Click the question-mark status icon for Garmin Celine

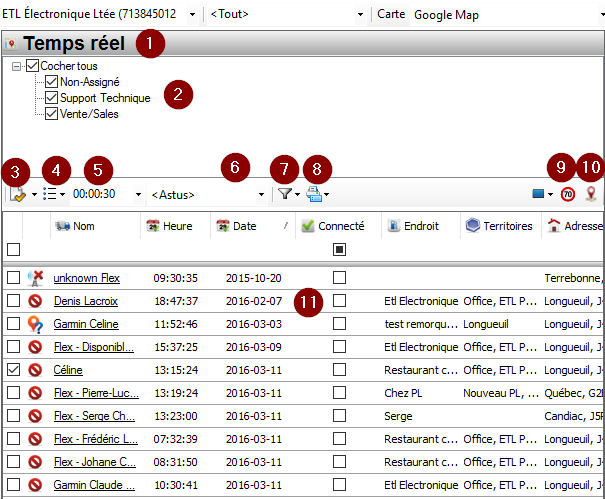tap(35, 324)
